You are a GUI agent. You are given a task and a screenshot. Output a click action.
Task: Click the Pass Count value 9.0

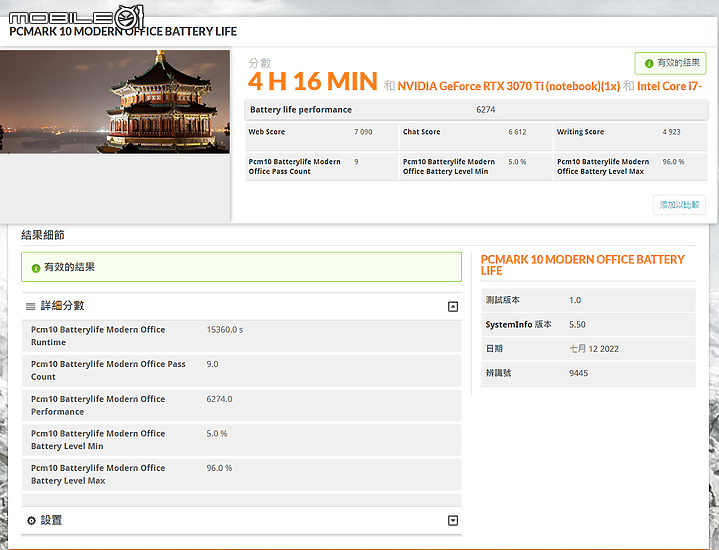212,364
